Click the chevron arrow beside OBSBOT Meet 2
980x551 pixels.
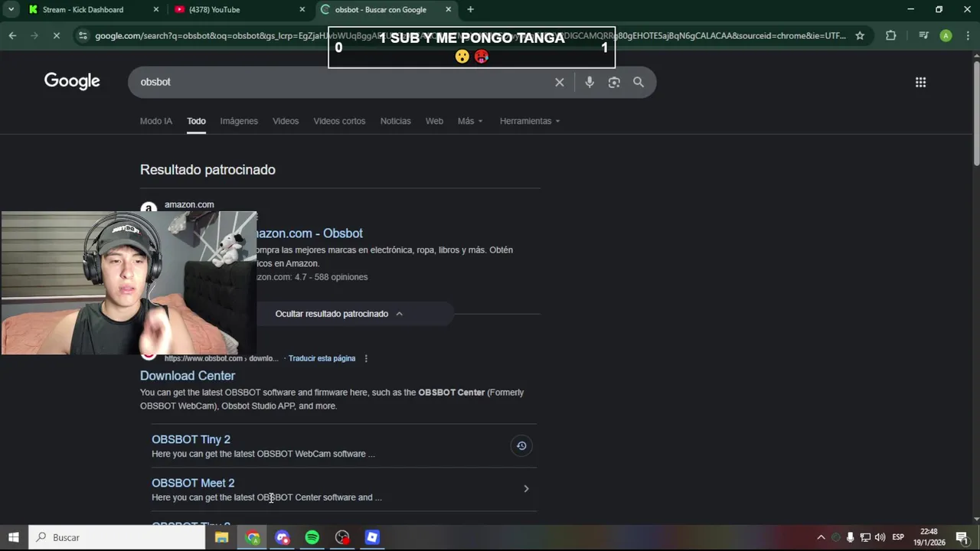[x=526, y=488]
